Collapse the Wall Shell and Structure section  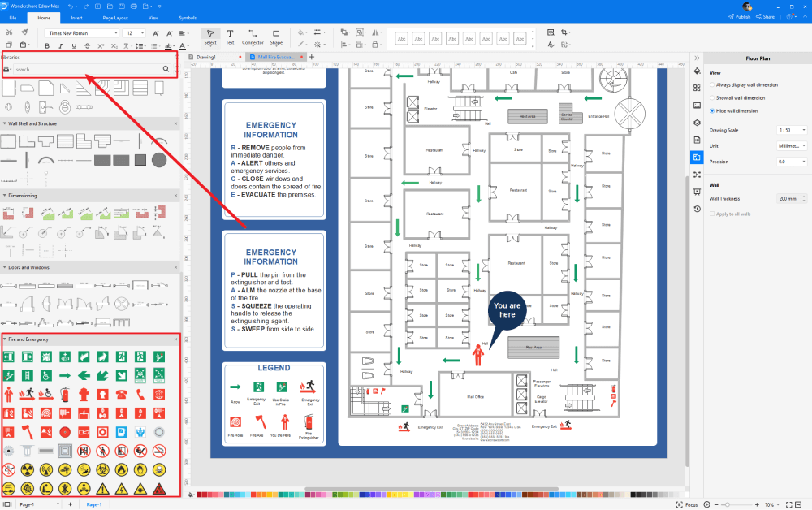pyautogui.click(x=5, y=123)
